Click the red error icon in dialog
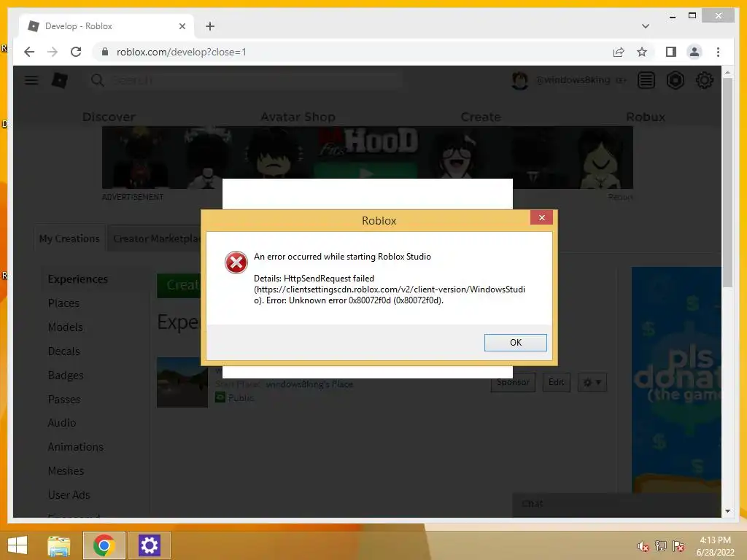Screen dimensions: 747x560 [236, 262]
